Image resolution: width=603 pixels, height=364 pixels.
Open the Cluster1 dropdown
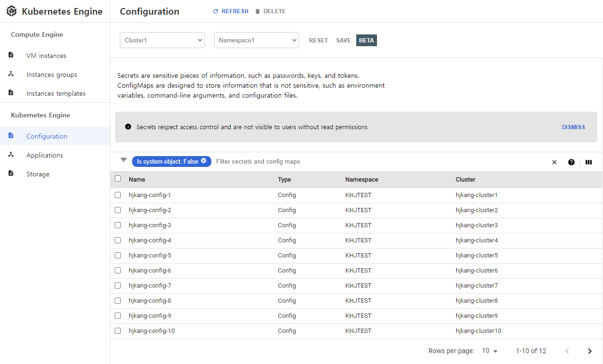click(162, 40)
